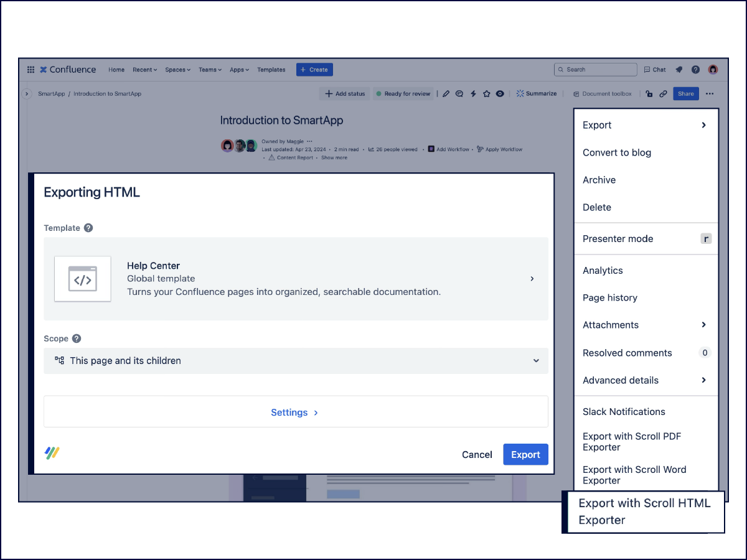The height and width of the screenshot is (560, 747).
Task: Click the Automation lightning bolt icon
Action: pyautogui.click(x=473, y=94)
